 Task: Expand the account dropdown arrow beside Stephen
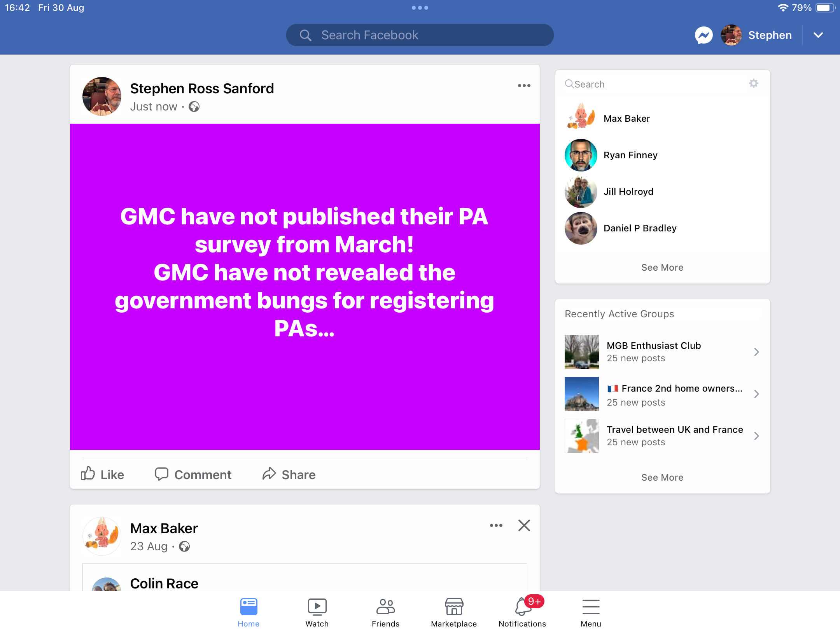coord(818,35)
